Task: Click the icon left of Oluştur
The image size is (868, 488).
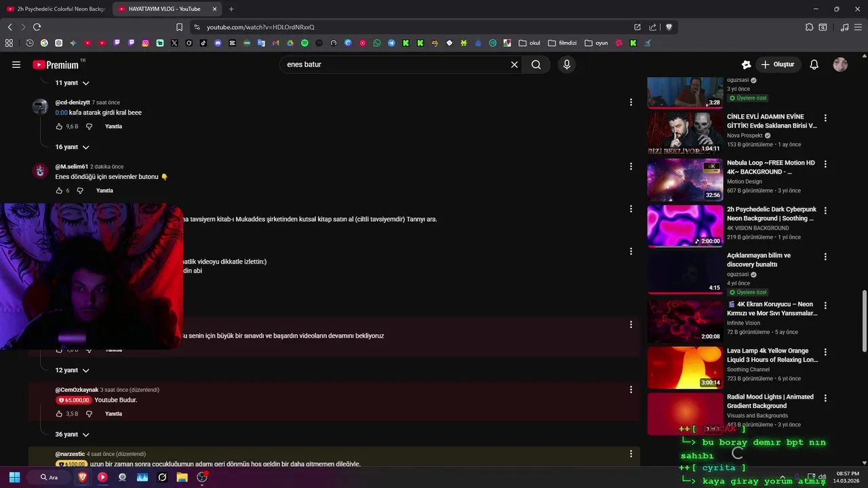Action: [x=746, y=64]
